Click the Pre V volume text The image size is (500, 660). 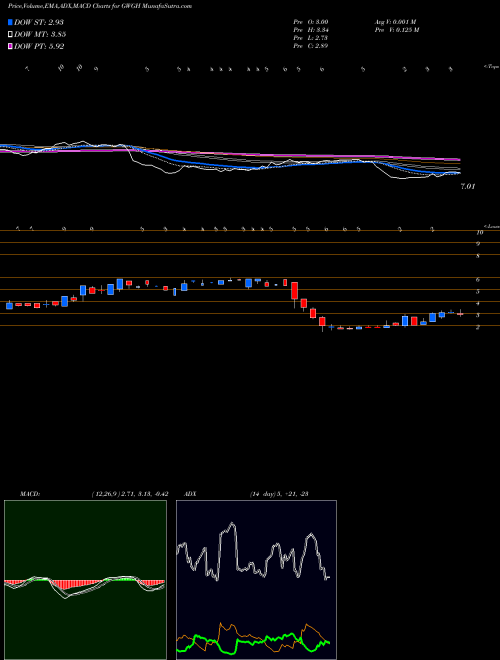pyautogui.click(x=396, y=29)
